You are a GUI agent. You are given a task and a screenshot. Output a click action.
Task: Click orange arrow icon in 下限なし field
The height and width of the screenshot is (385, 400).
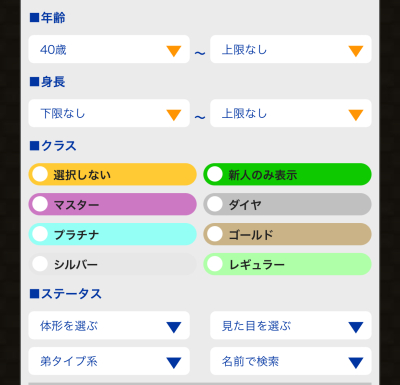[174, 115]
